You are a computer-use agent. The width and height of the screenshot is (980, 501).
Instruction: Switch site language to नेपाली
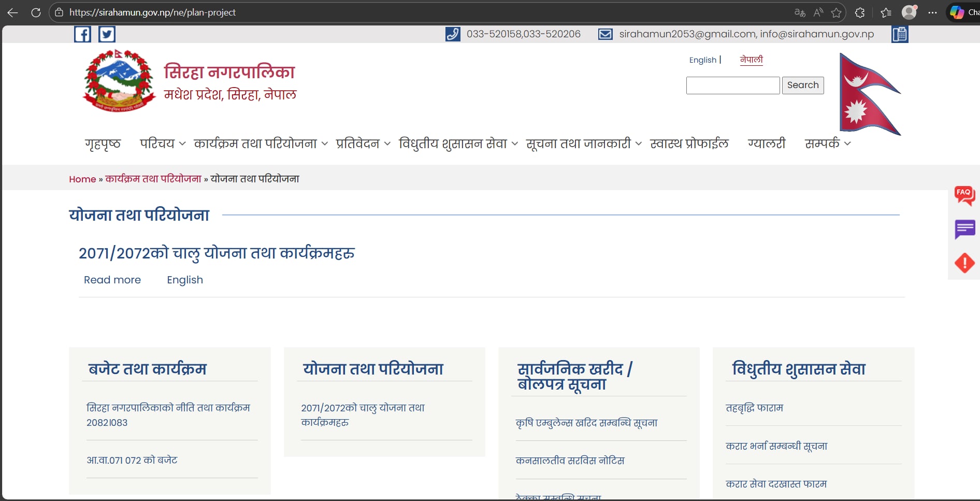click(x=751, y=60)
